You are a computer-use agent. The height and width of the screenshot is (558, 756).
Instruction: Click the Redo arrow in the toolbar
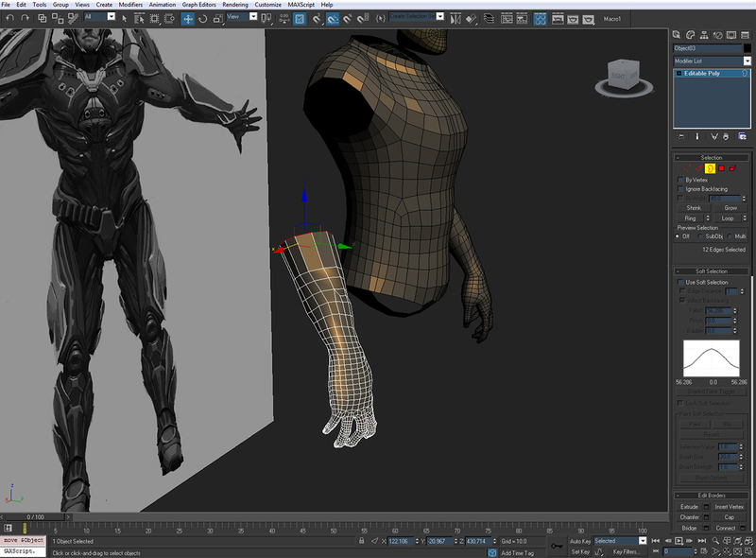click(x=26, y=18)
